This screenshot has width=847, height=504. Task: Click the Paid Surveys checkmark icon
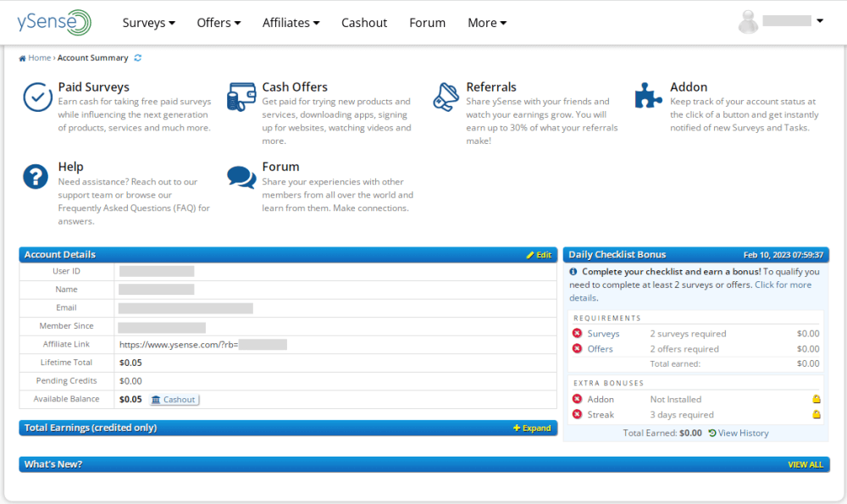tap(37, 97)
